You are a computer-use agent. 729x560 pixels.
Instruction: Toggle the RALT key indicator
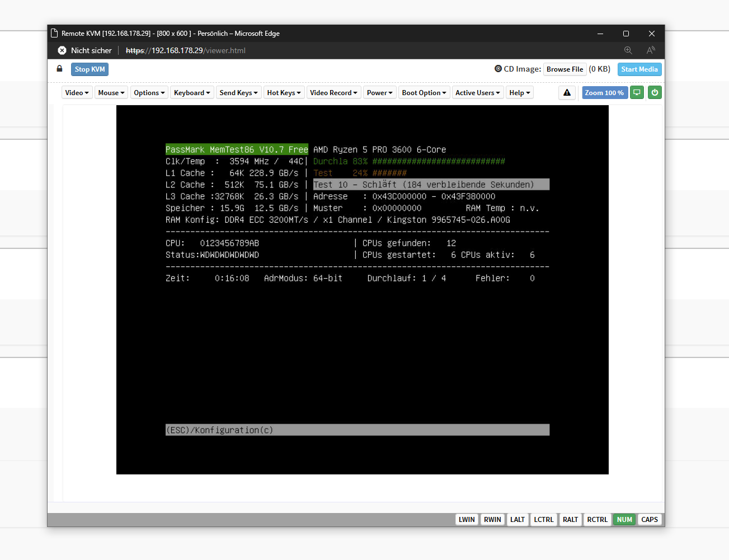coord(570,520)
